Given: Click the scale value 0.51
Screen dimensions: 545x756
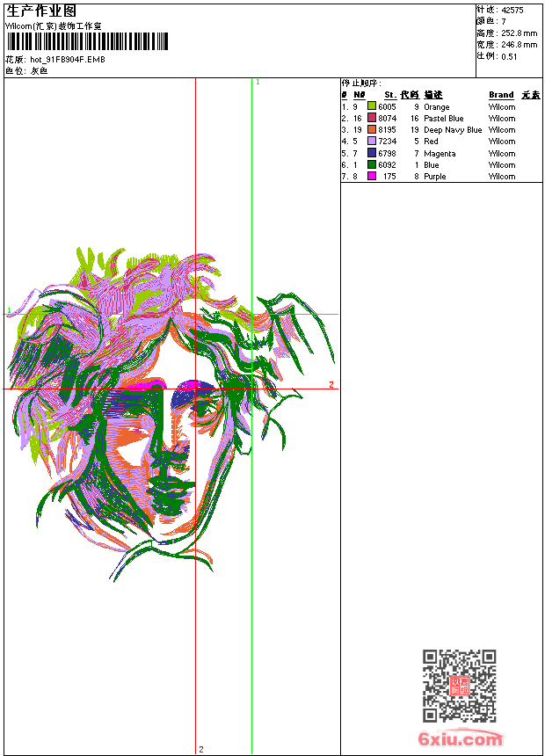Looking at the screenshot, I should (x=509, y=56).
